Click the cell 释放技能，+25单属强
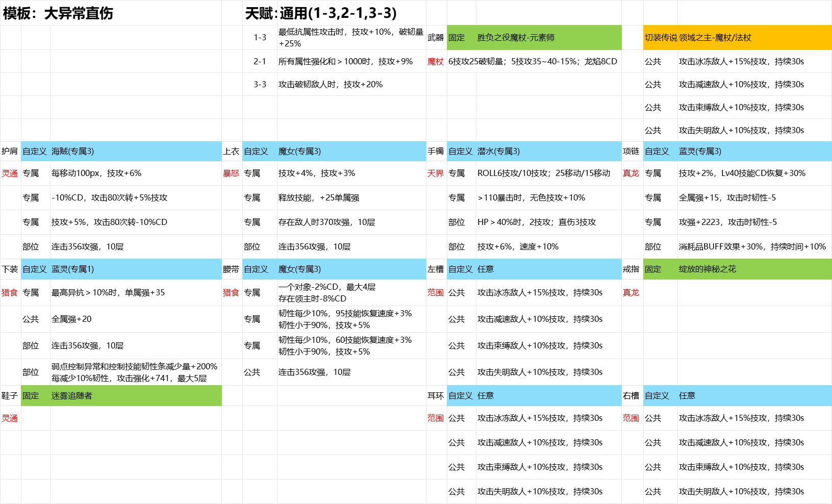The image size is (832, 504). [351, 197]
